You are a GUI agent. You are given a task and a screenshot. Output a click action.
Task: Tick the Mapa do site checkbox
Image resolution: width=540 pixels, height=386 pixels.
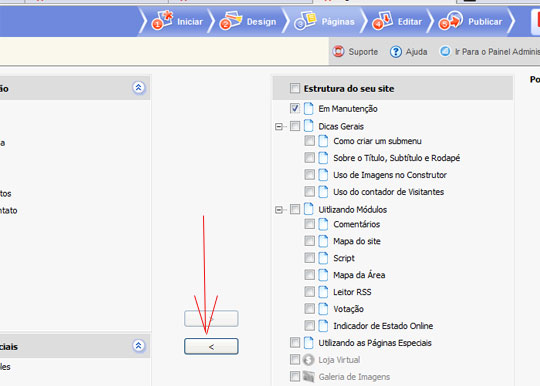tap(310, 241)
